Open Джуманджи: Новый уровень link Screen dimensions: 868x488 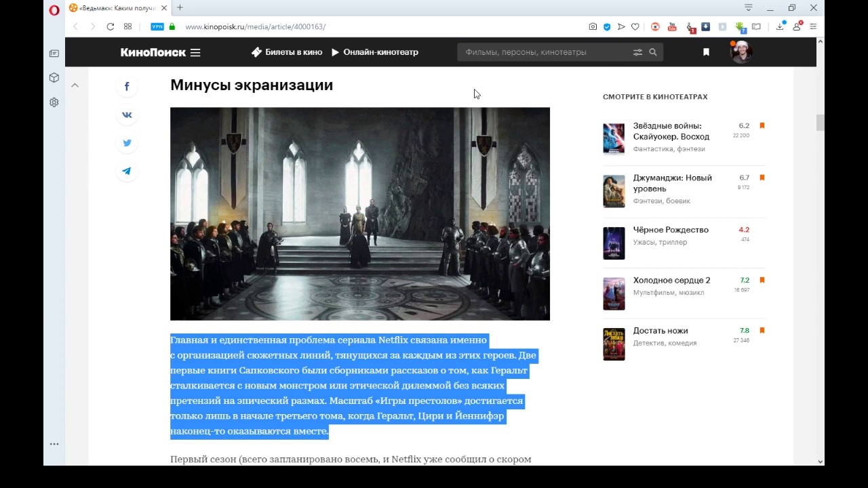click(673, 183)
